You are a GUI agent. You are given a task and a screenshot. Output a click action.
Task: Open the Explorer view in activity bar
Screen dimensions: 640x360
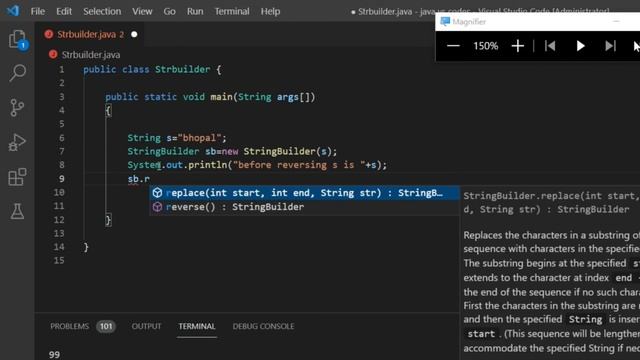pyautogui.click(x=18, y=39)
